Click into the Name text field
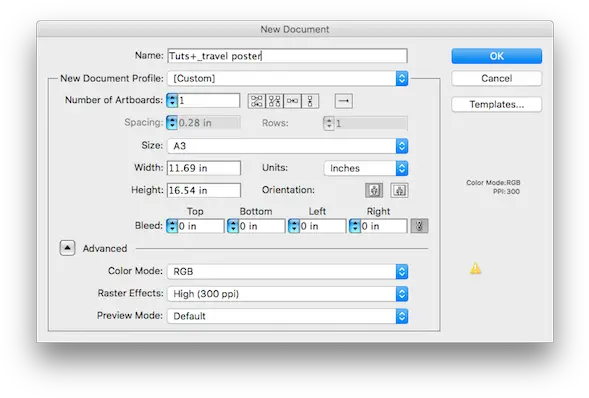 (287, 56)
